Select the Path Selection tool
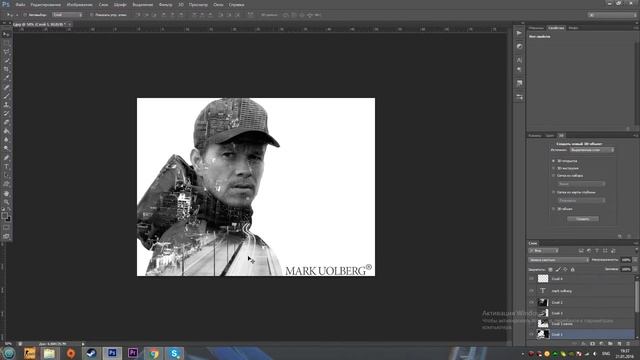Image resolution: width=640 pixels, height=360 pixels. point(6,176)
